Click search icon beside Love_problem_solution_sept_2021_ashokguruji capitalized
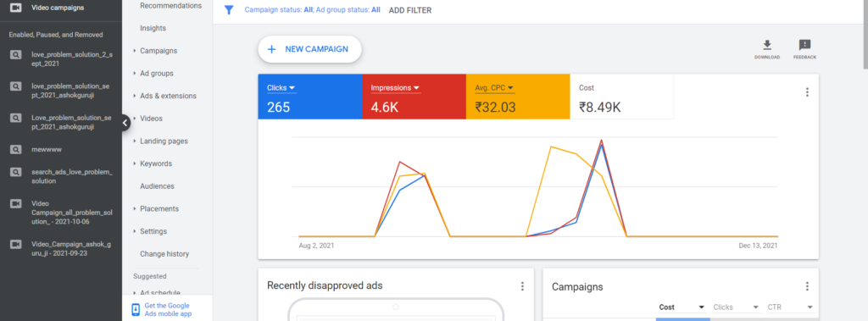The width and height of the screenshot is (868, 321). [16, 118]
